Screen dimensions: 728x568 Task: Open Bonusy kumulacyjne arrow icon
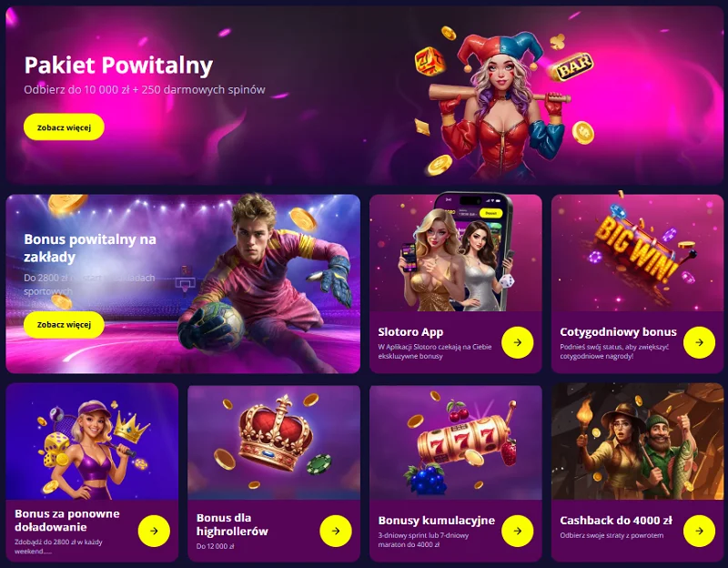tap(517, 531)
